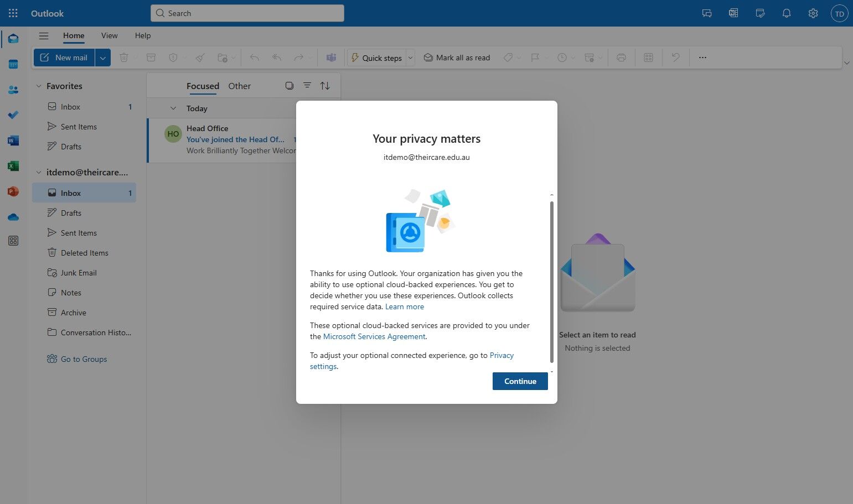
Task: Open the message list sort options
Action: pos(325,86)
